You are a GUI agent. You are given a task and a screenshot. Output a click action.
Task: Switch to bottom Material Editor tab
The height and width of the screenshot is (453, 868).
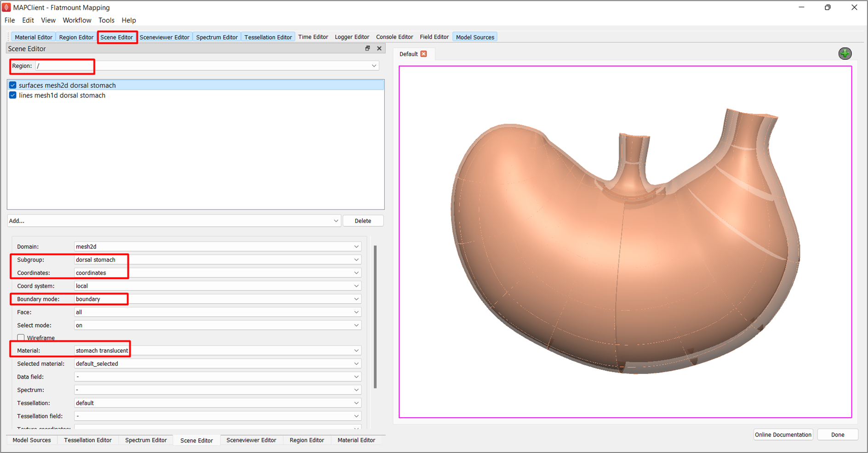tap(356, 440)
